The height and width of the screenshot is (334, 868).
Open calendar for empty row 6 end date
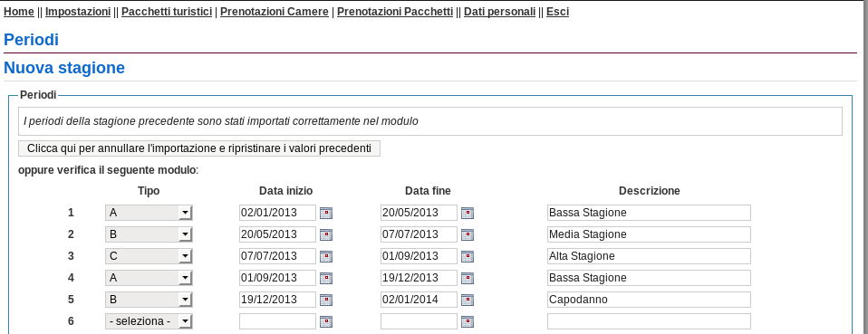pos(468,321)
